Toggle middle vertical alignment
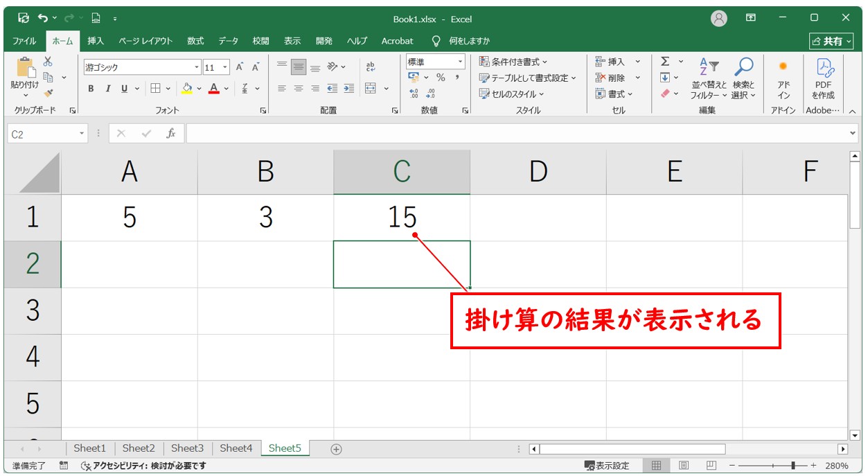The height and width of the screenshot is (476, 868). tap(299, 67)
